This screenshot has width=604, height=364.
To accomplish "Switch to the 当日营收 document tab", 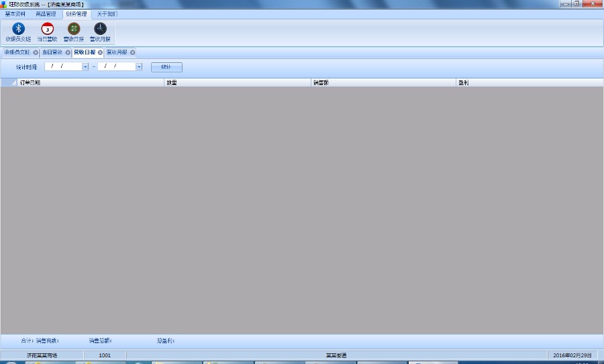I will coord(52,52).
